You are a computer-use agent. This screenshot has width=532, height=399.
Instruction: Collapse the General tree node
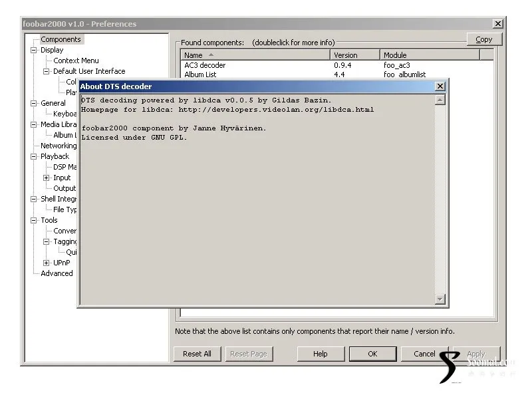34,103
